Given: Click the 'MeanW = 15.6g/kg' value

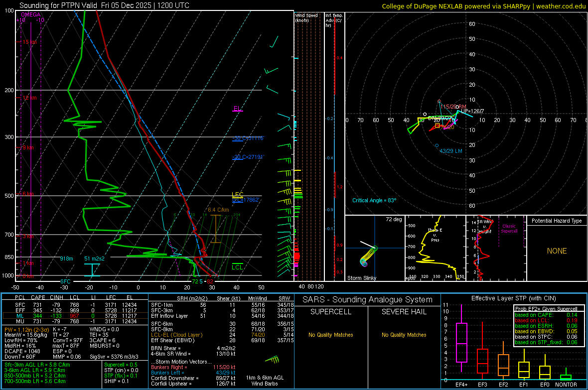Looking at the screenshot, I should coord(26,335).
